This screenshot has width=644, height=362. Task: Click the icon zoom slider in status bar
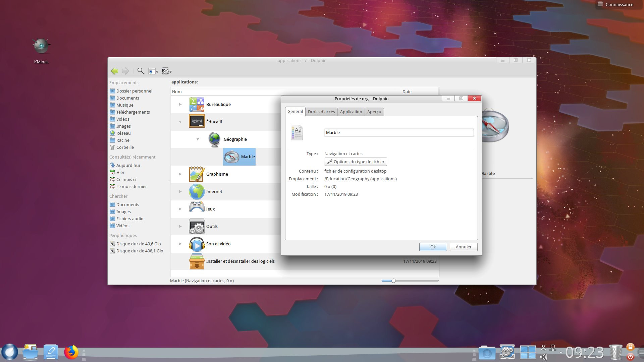(x=394, y=281)
